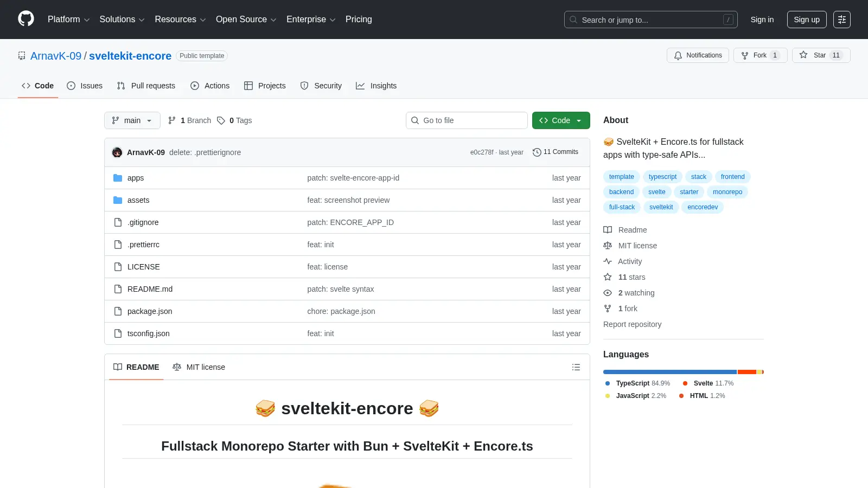The height and width of the screenshot is (488, 868).
Task: Select the monorepo topic tag
Action: [727, 192]
